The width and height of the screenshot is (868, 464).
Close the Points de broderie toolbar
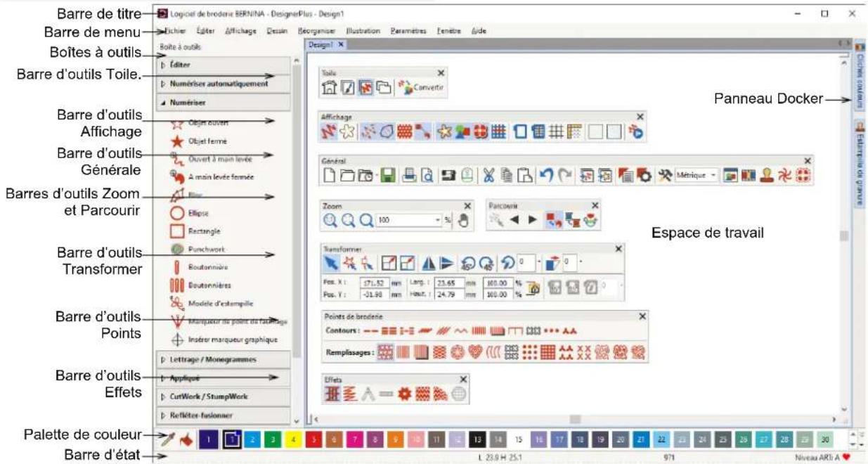pos(642,316)
